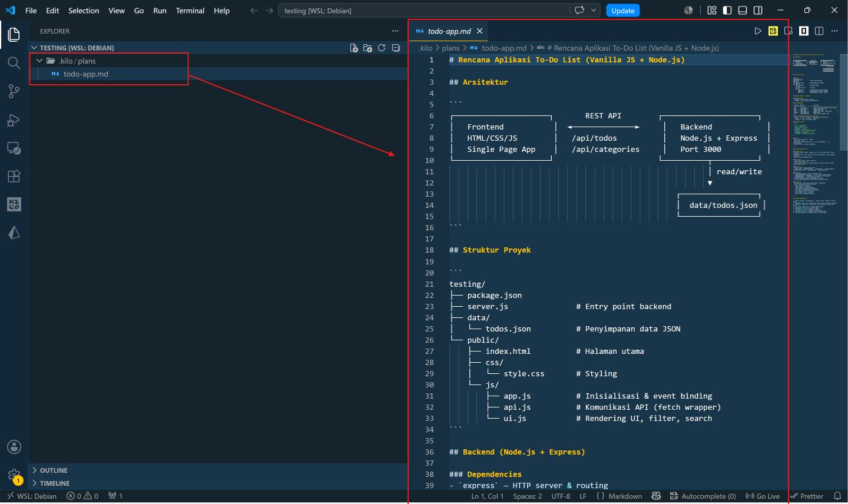This screenshot has width=848, height=504.
Task: Open the Selection menu
Action: (84, 11)
